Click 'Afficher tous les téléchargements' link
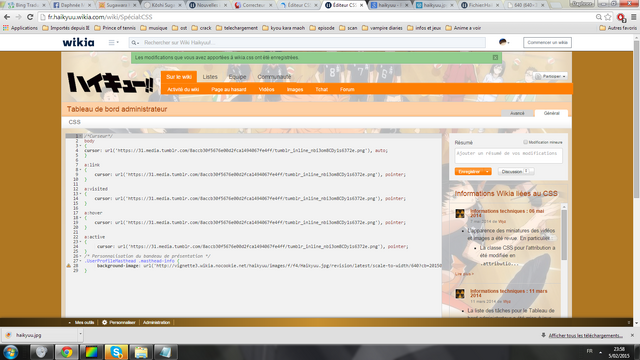Viewport: 640px width, 360px height. pyautogui.click(x=586, y=336)
